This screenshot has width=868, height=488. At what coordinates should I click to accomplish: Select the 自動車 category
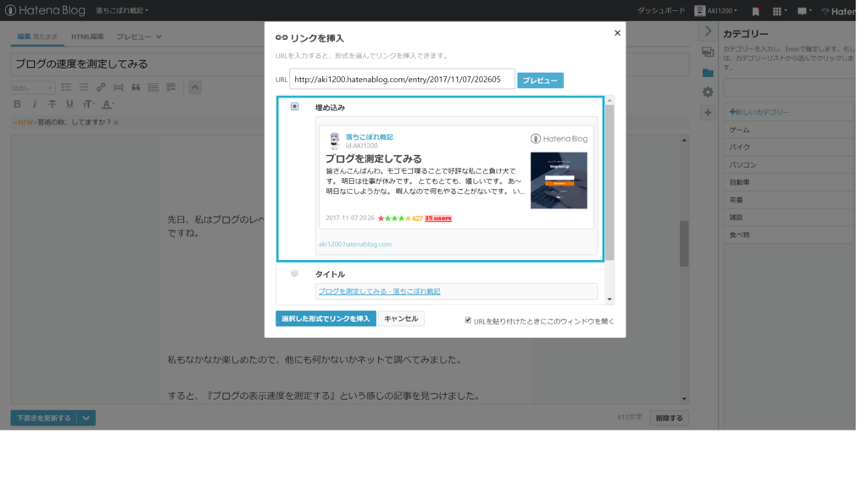click(x=789, y=182)
